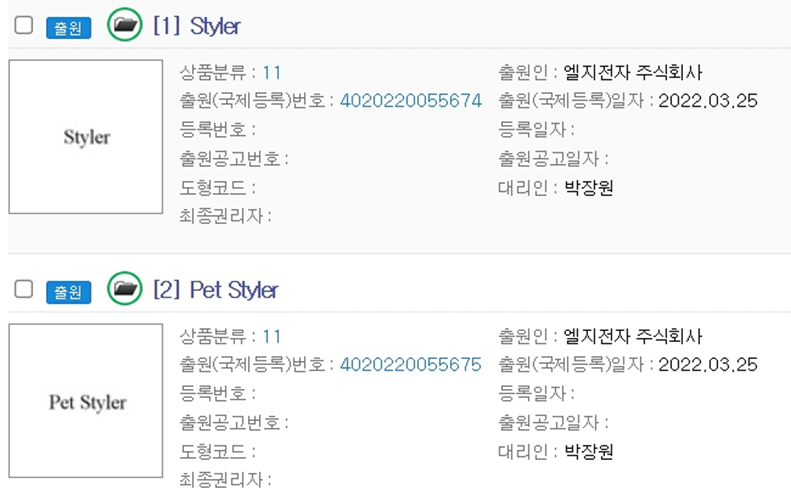Viewport: 791px width, 495px height.
Task: Select applicant 엘지전자 주식회사 in the [1] Styler result
Action: pyautogui.click(x=633, y=73)
